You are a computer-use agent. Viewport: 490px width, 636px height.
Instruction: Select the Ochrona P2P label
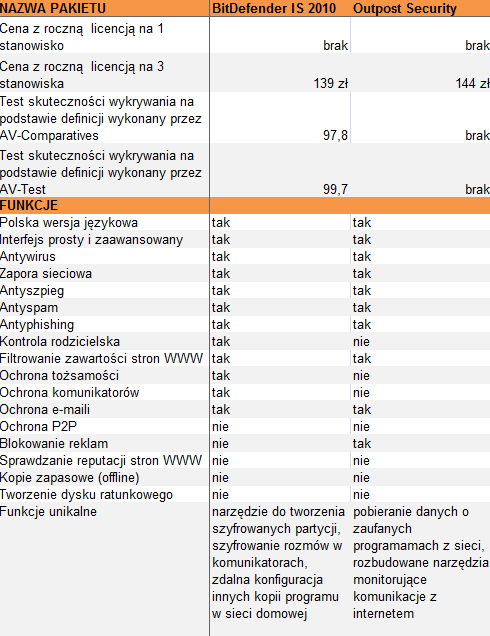[38, 427]
